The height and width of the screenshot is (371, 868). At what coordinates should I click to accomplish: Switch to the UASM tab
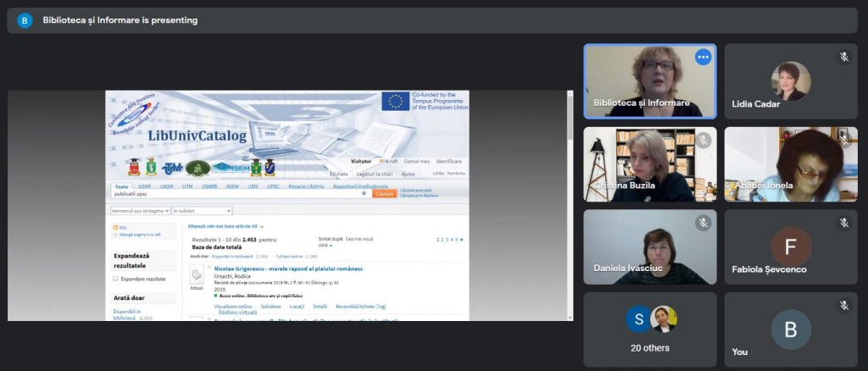point(167,186)
